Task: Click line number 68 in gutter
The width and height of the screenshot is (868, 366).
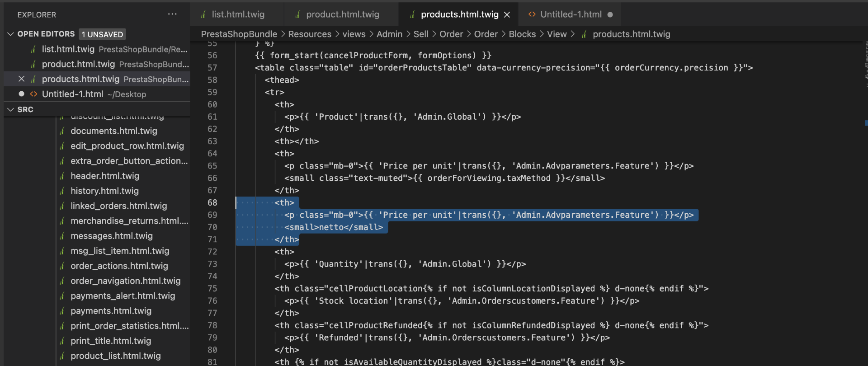Action: tap(212, 202)
